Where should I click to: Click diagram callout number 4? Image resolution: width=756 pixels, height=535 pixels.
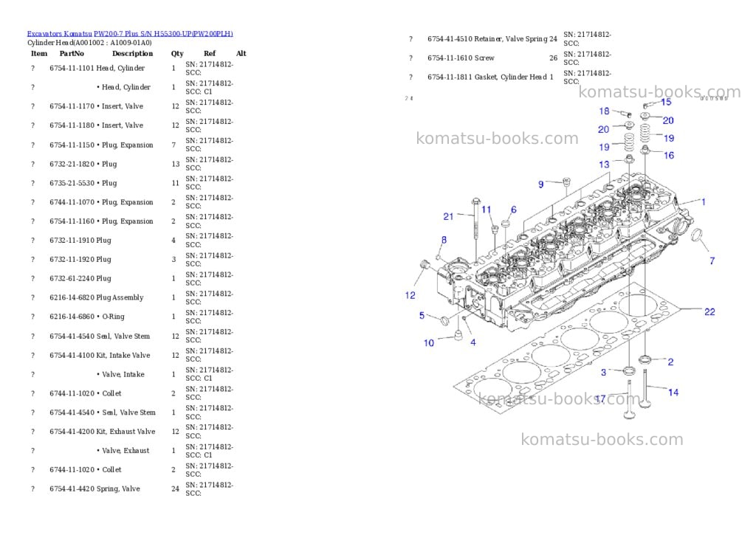pos(473,342)
